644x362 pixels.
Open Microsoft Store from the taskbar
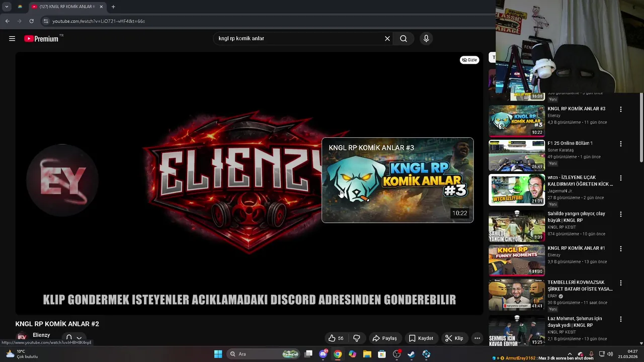[x=382, y=354]
